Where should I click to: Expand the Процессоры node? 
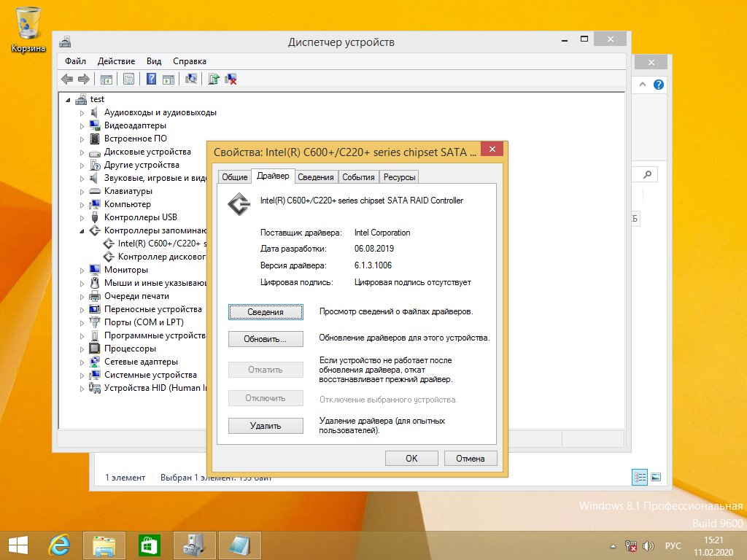click(x=82, y=349)
